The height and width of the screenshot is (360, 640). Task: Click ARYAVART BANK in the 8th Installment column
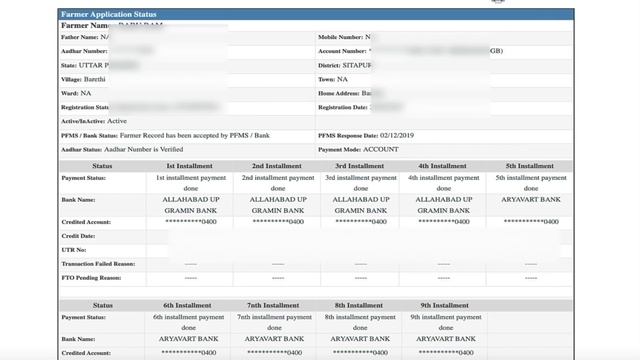pos(360,339)
